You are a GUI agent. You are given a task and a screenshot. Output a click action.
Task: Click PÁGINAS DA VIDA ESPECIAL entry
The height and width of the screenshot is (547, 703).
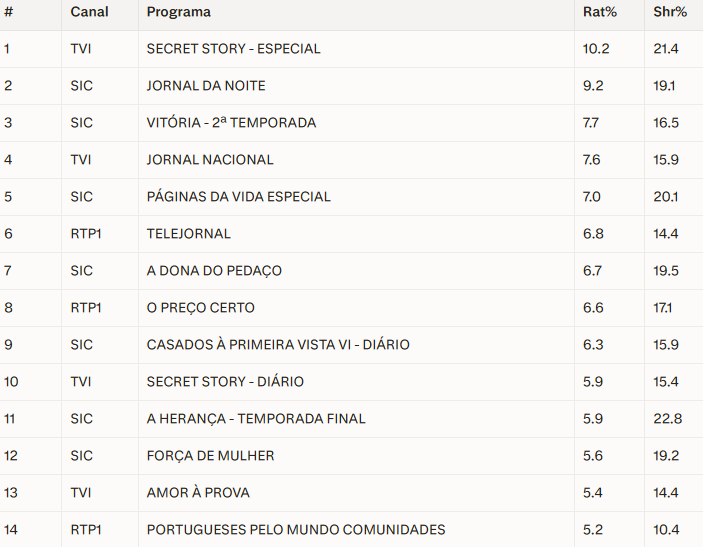point(238,197)
